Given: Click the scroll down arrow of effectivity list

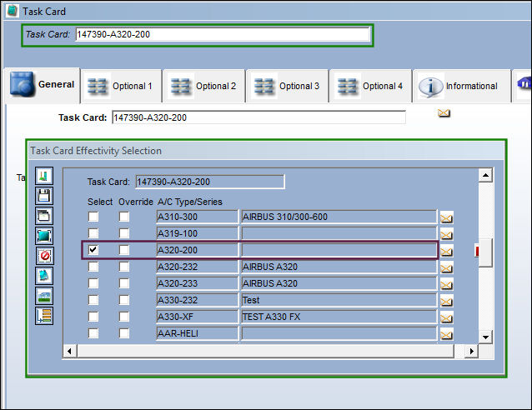Looking at the screenshot, I should coord(485,337).
